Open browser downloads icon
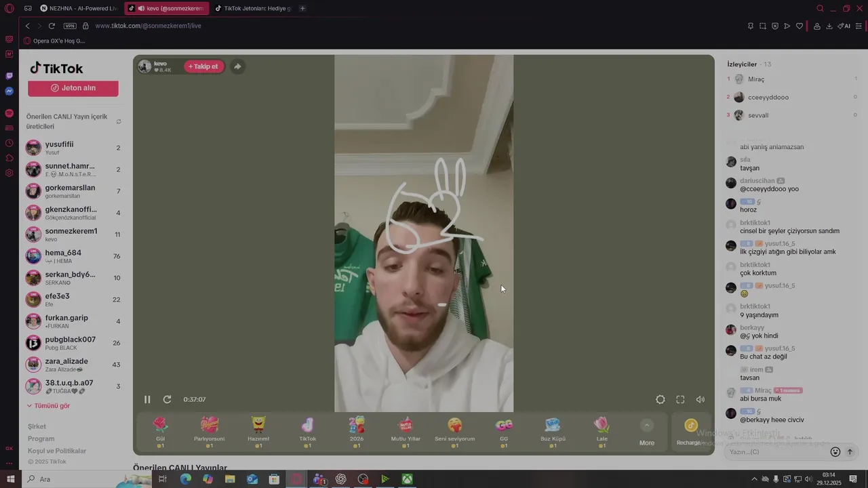This screenshot has height=488, width=868. click(x=829, y=26)
